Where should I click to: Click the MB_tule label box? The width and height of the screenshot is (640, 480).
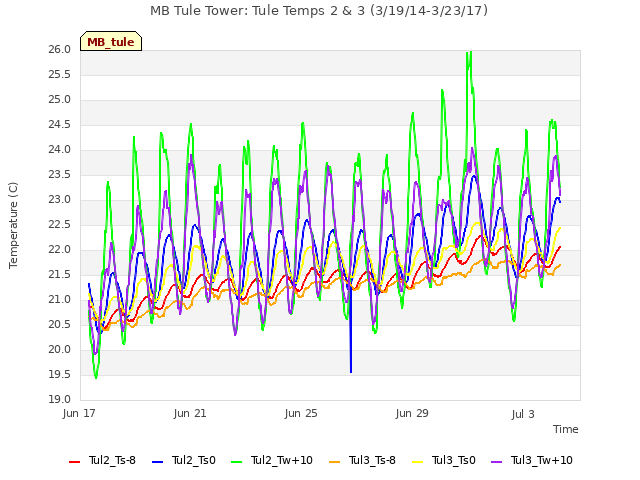tap(111, 41)
